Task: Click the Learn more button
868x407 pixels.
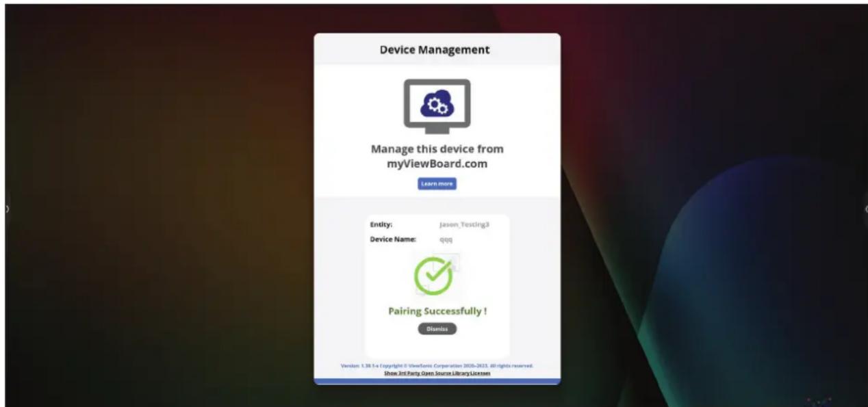Action: (x=437, y=183)
